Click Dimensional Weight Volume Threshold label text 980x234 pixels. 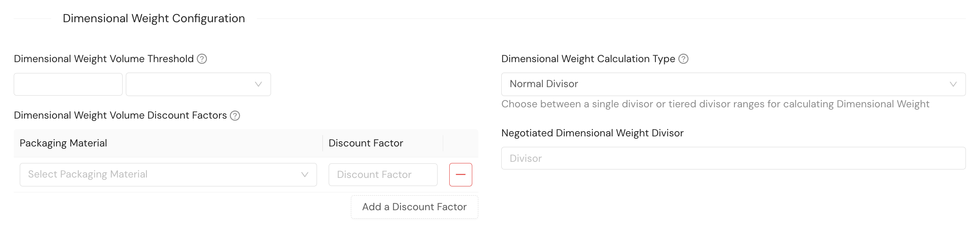pos(104,59)
